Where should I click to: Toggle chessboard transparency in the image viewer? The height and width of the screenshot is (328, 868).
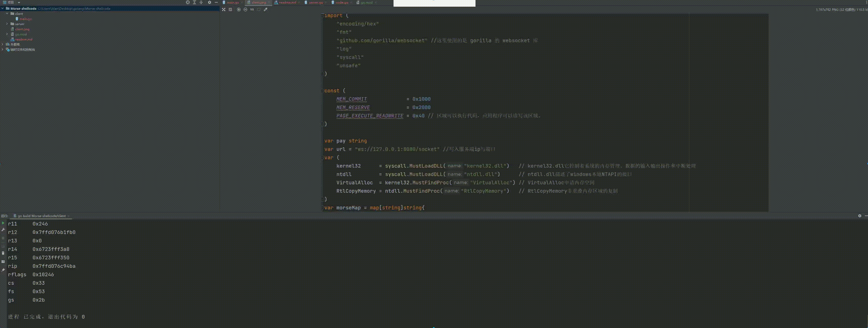coord(223,9)
